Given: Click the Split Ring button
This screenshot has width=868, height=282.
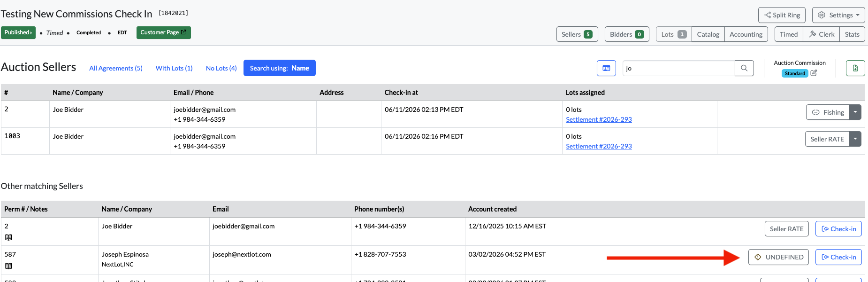Looking at the screenshot, I should click(782, 15).
